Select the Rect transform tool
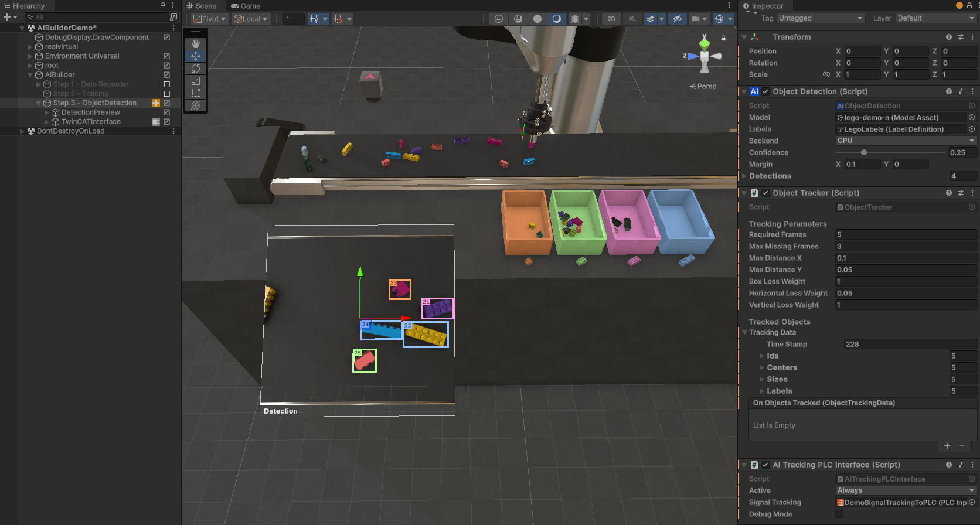This screenshot has width=980, height=525. (196, 93)
